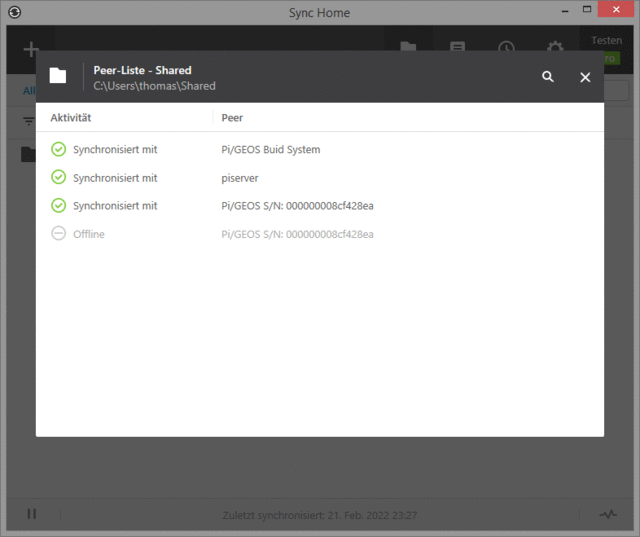Click the Zuletzt synchronisiert status text
The image size is (640, 537).
[x=320, y=515]
